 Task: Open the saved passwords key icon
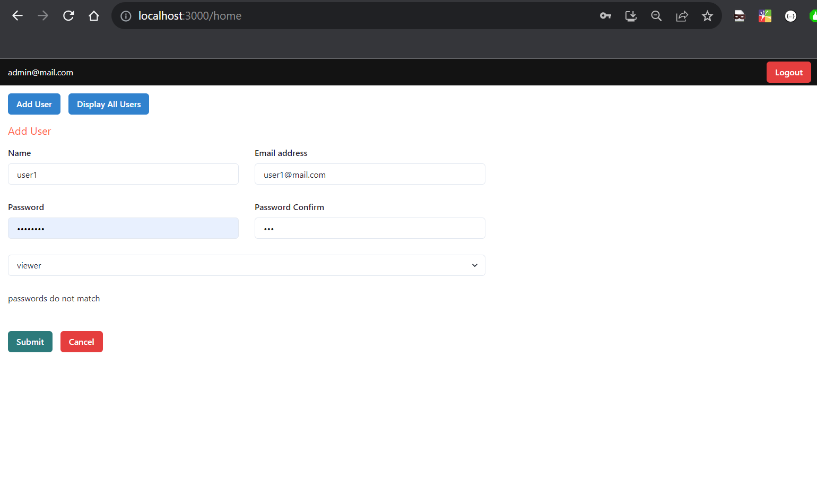point(605,16)
